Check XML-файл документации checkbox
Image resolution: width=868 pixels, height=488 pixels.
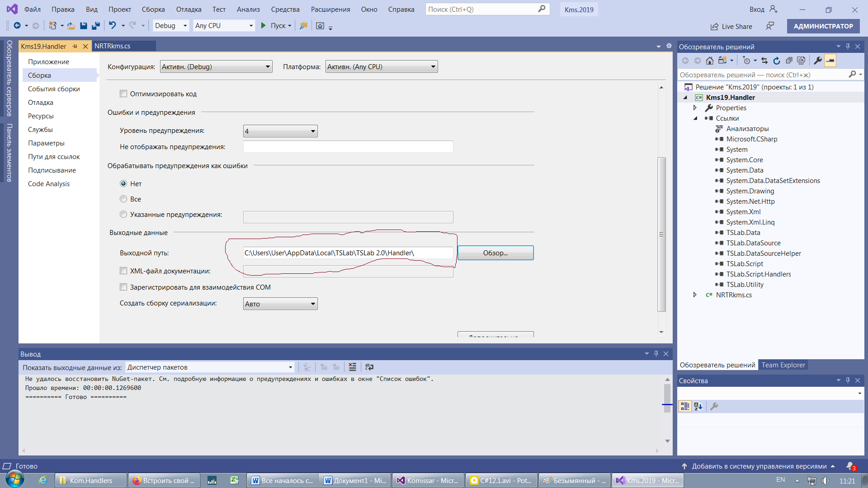[123, 271]
